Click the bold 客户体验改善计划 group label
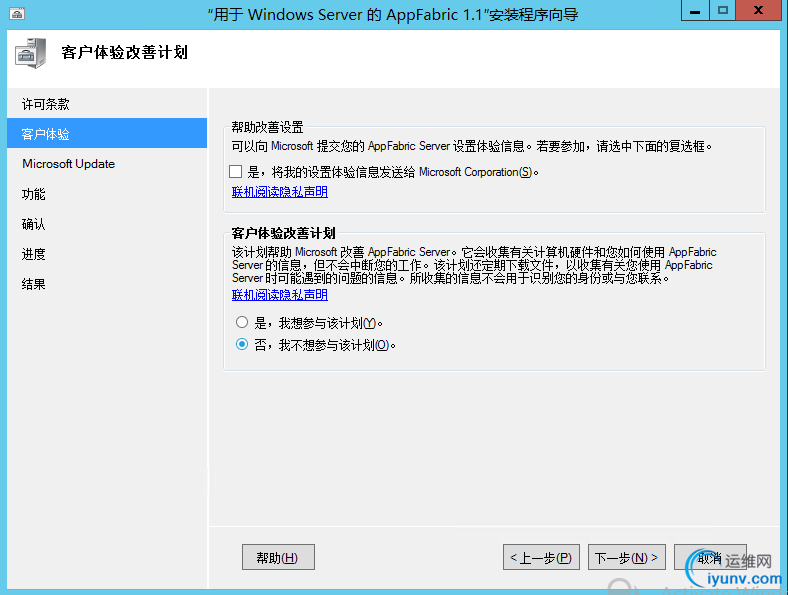Viewport: 788px width, 595px height. [283, 233]
